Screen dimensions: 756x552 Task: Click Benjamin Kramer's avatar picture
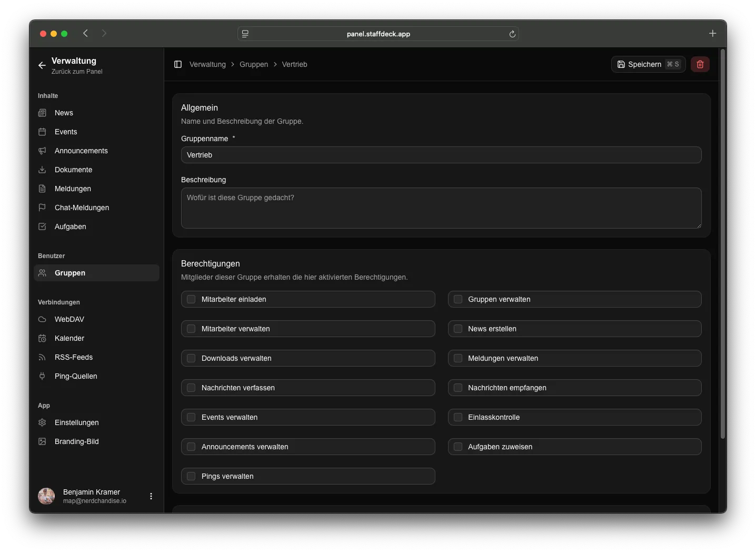pyautogui.click(x=46, y=496)
